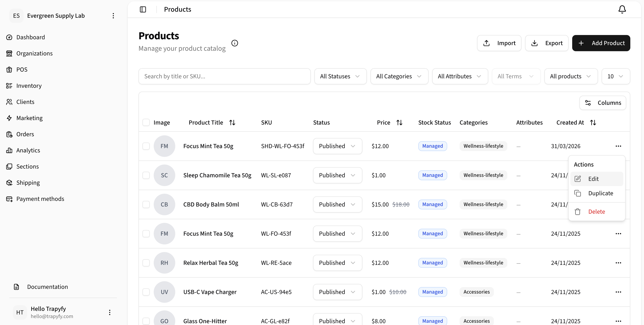Choose Duplicate from Actions menu
The width and height of the screenshot is (644, 325).
coord(596,193)
